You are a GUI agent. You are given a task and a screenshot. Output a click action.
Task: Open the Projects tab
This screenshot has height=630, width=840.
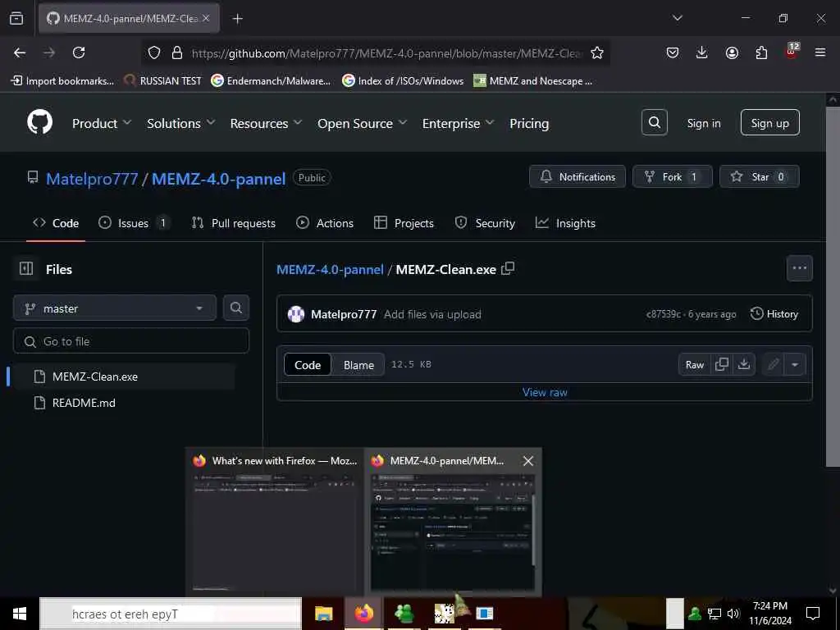404,223
